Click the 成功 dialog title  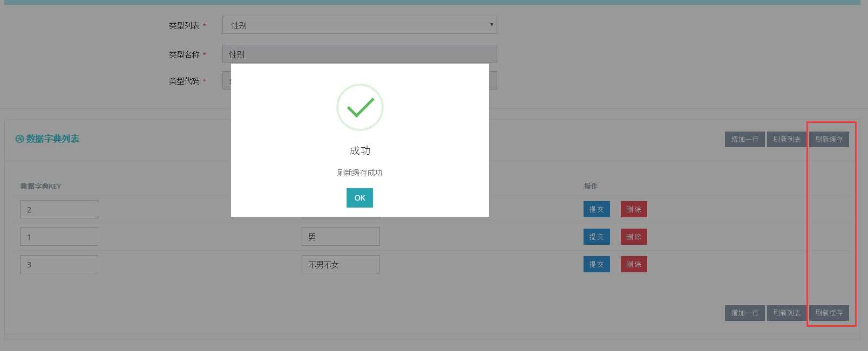click(360, 150)
